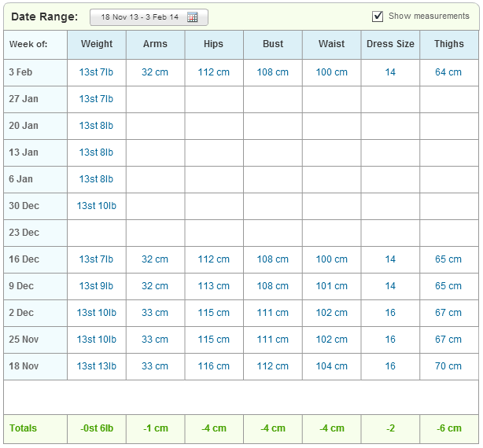Click the Show measurements label text
The width and height of the screenshot is (483, 448).
coord(429,16)
